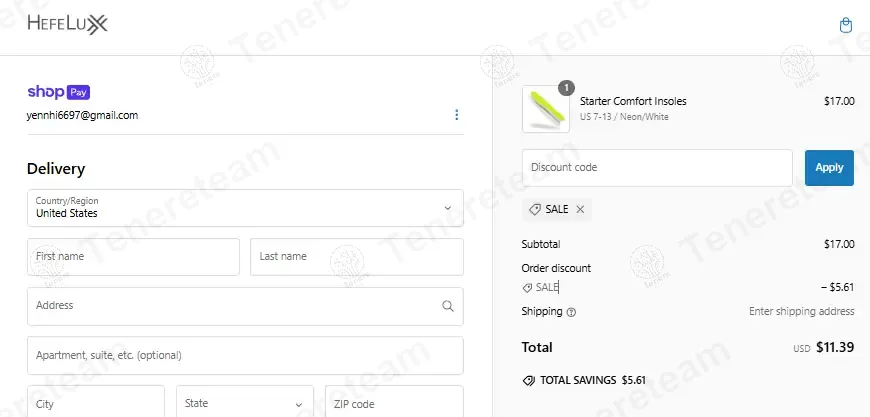Click the HefeLux logo
Viewport: 870px width, 417px height.
(67, 24)
